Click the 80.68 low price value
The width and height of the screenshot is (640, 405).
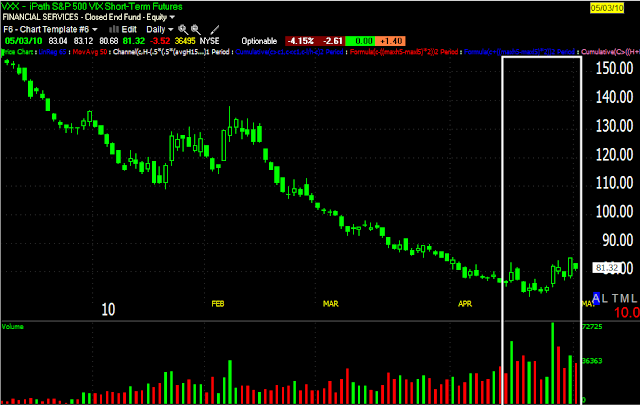[109, 41]
